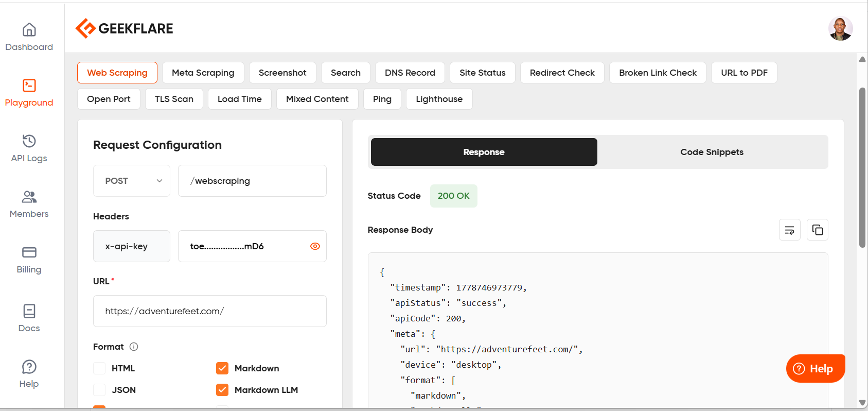Click the Request Configuration heading

(157, 145)
